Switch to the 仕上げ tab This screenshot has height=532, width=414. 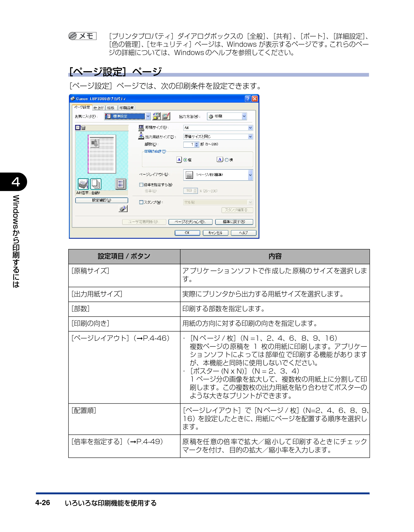point(99,108)
